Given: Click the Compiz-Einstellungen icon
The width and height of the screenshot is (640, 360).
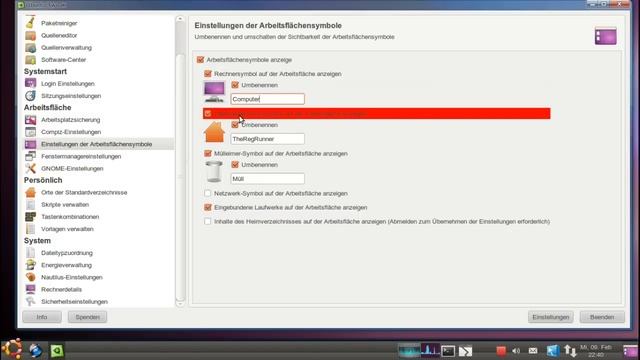Looking at the screenshot, I should pyautogui.click(x=30, y=132).
